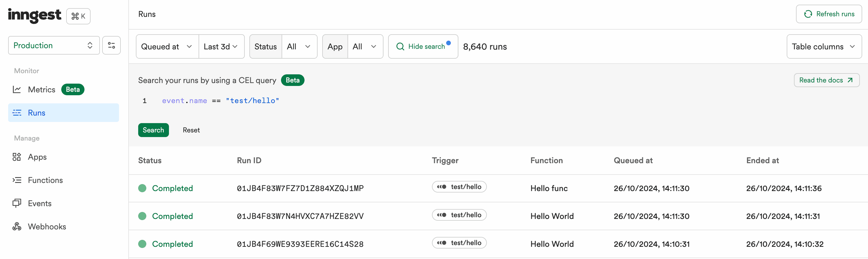Click the Read the docs link
Image resolution: width=868 pixels, height=259 pixels.
(826, 80)
